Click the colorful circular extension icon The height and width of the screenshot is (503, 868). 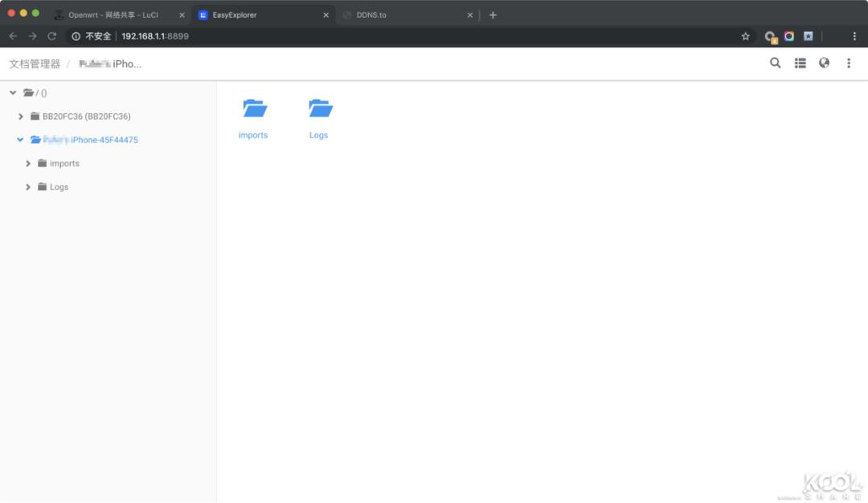789,36
